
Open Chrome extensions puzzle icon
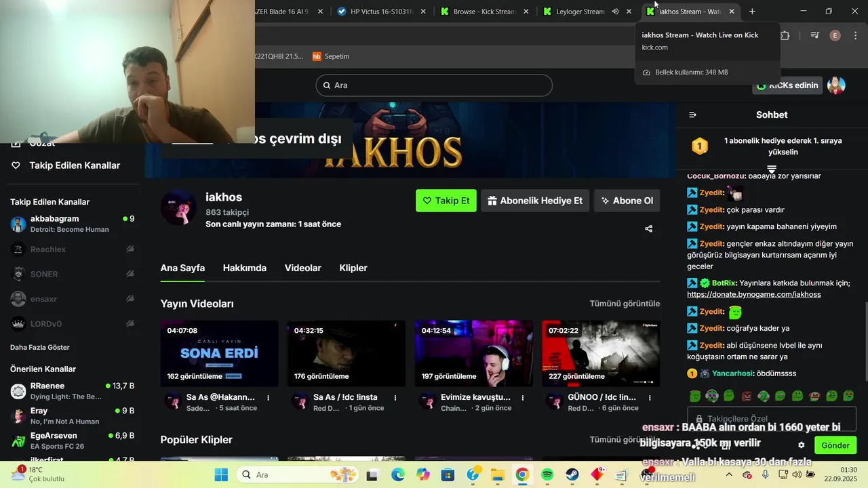pyautogui.click(x=785, y=35)
